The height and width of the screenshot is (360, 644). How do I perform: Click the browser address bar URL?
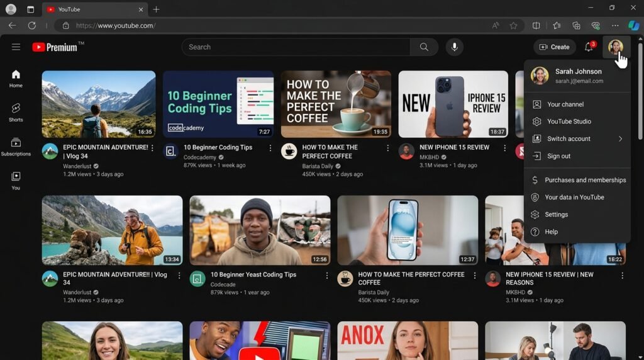click(116, 25)
